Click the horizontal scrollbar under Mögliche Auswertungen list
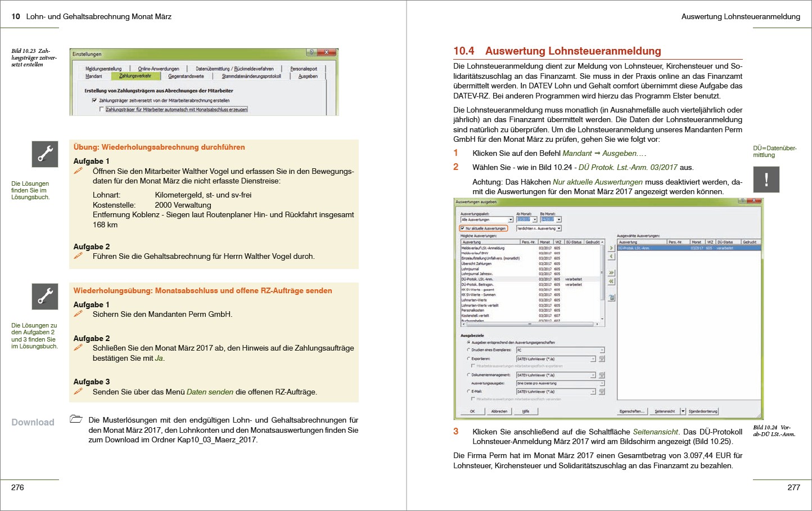The width and height of the screenshot is (812, 511). pyautogui.click(x=529, y=324)
